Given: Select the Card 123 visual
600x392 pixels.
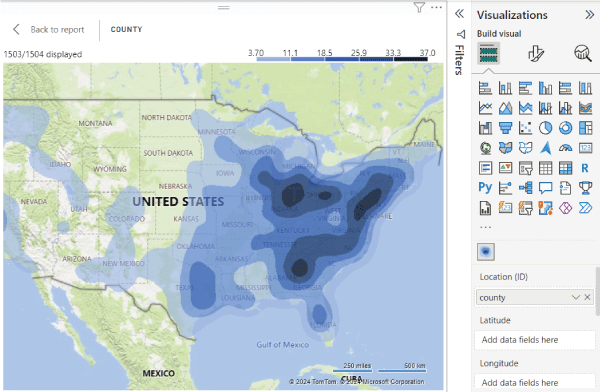Looking at the screenshot, I should pyautogui.click(x=585, y=148).
